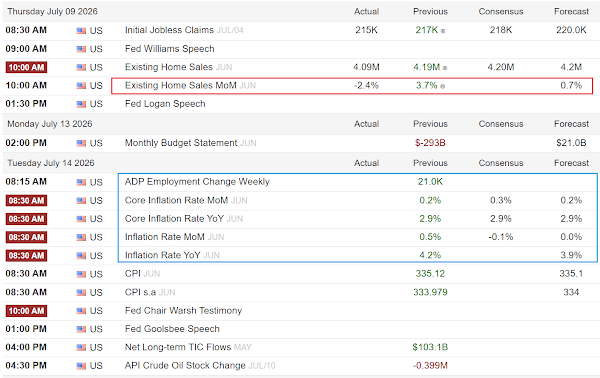Open CPI s.a event details
This screenshot has width=600, height=378.
[x=140, y=292]
